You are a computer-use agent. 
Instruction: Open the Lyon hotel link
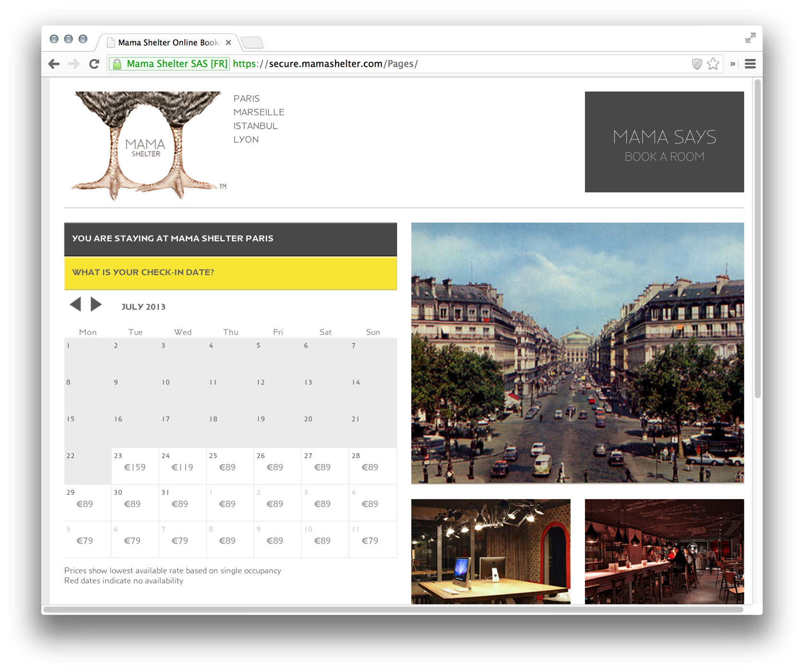(x=246, y=140)
